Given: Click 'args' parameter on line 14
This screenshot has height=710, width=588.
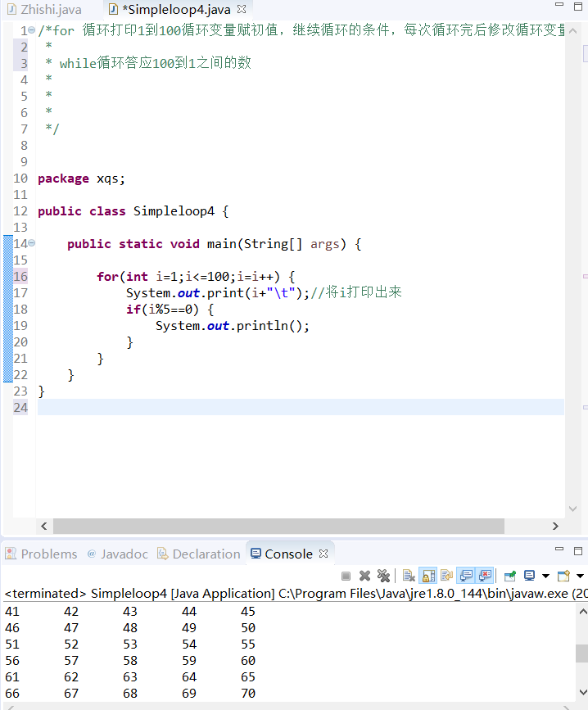Looking at the screenshot, I should point(324,243).
